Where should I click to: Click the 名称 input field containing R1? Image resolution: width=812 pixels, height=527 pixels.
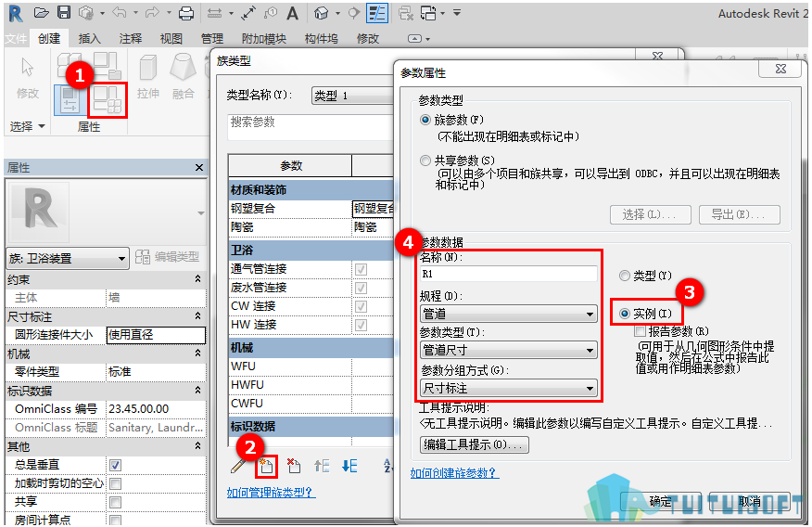tap(509, 274)
